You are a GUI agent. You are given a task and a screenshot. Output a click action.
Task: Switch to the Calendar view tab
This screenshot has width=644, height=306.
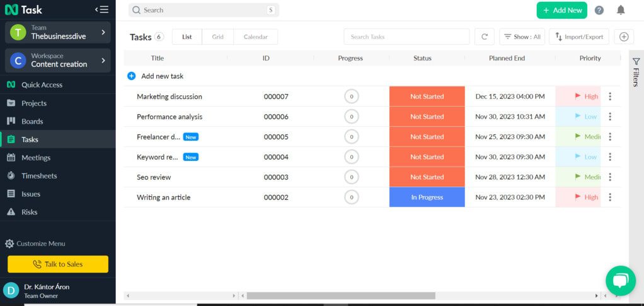coord(255,37)
